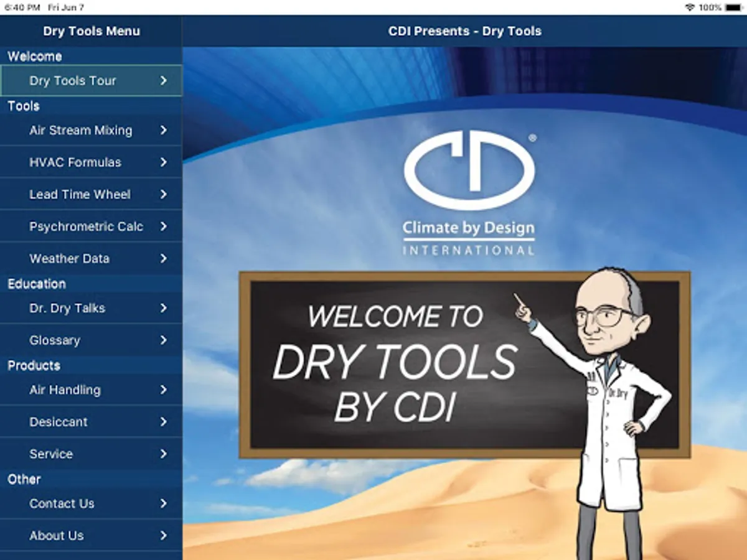
Task: Open About Us page
Action: tap(91, 535)
